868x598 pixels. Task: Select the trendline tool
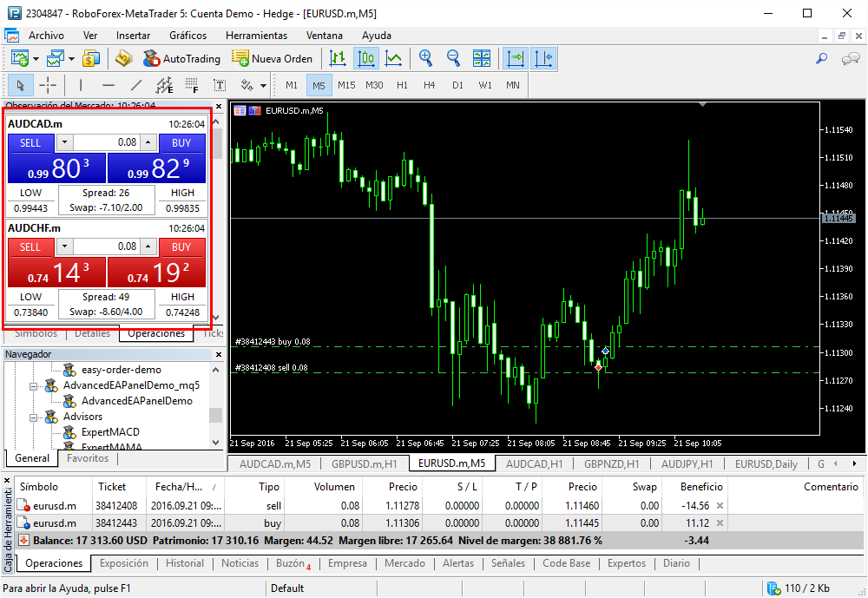tap(136, 85)
